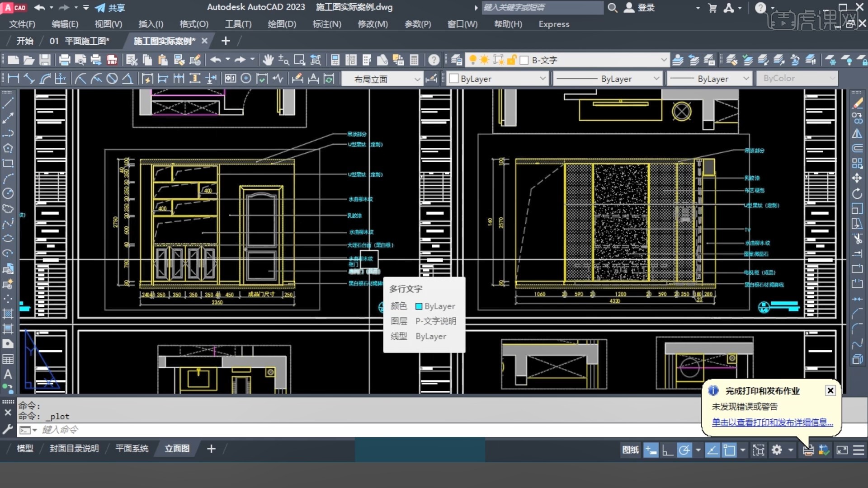
Task: Click the Paste clipboard icon
Action: (x=163, y=60)
